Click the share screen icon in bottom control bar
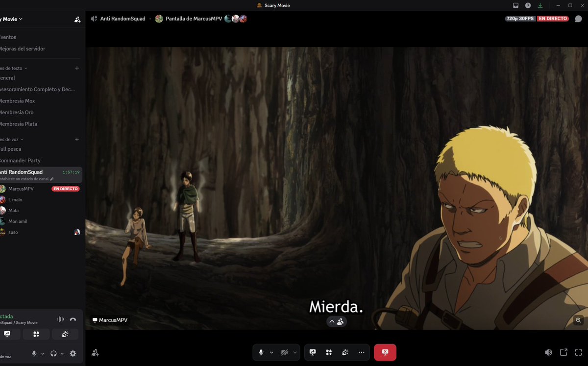The height and width of the screenshot is (366, 588). (x=313, y=352)
